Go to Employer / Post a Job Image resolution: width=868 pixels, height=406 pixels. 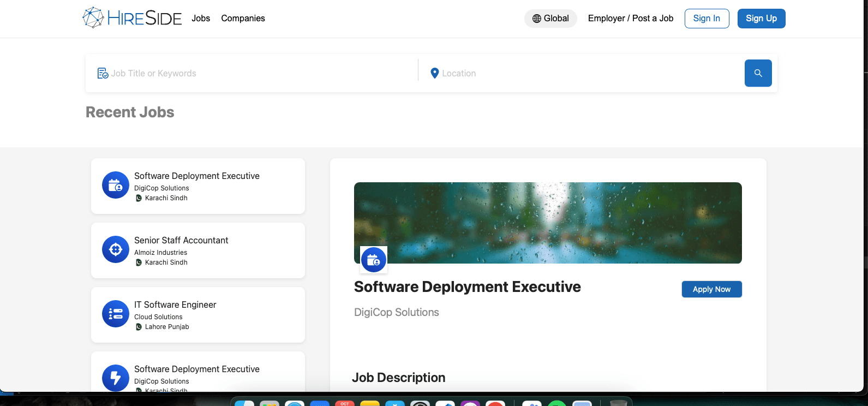[x=631, y=18]
